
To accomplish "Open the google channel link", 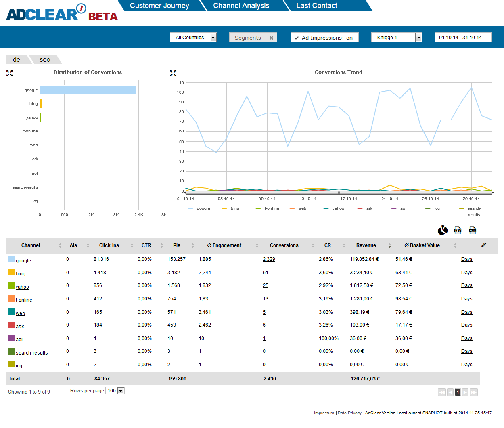I will click(x=23, y=261).
